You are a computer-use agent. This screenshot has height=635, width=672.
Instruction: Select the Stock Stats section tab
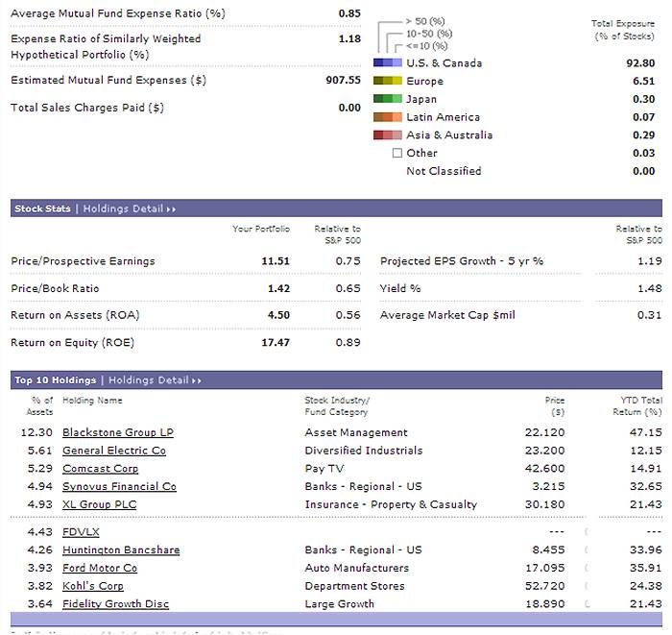pos(42,208)
